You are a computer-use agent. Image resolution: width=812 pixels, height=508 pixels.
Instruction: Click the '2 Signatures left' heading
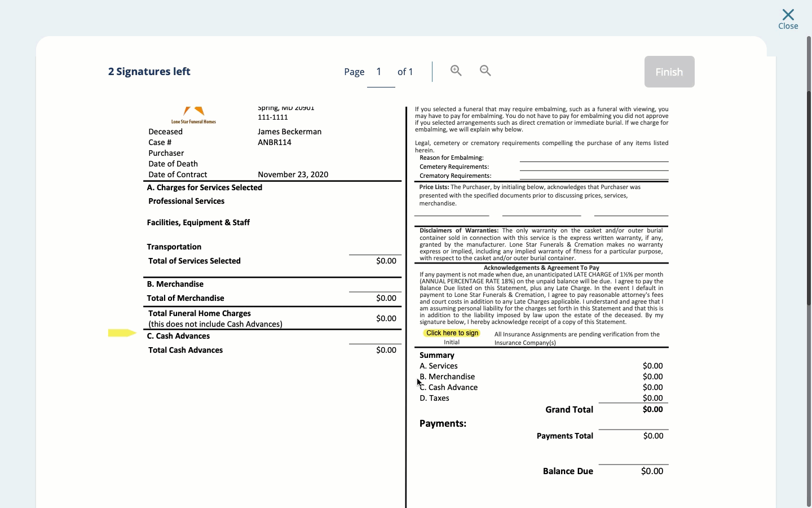coord(149,72)
